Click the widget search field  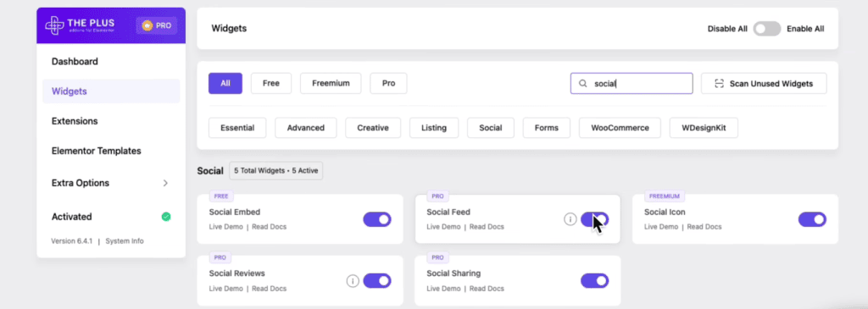coord(632,84)
